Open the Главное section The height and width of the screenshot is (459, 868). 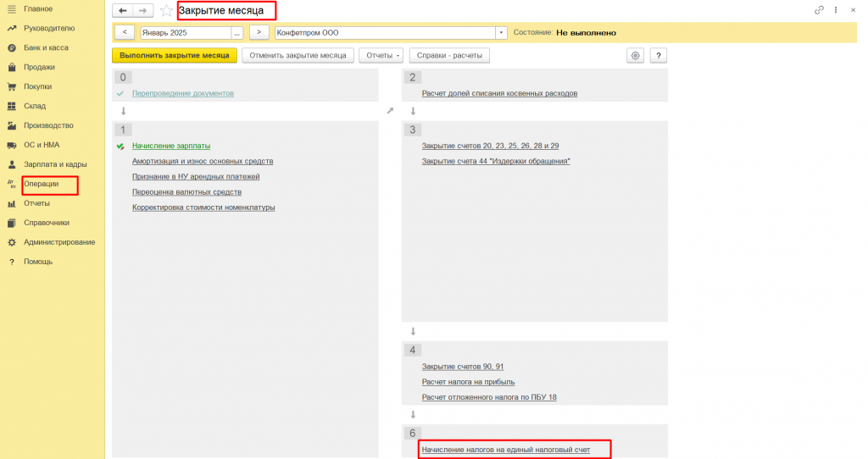(x=38, y=8)
